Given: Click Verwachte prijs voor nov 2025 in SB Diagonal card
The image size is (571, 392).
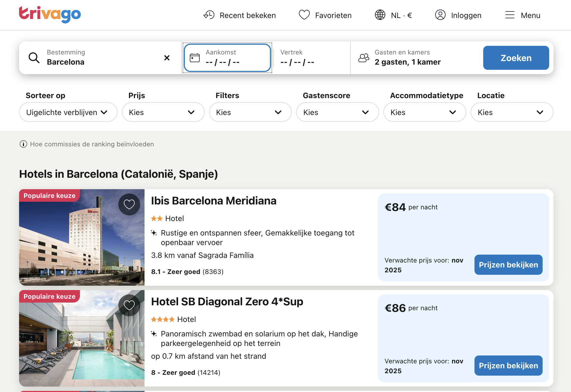Looking at the screenshot, I should tap(424, 366).
